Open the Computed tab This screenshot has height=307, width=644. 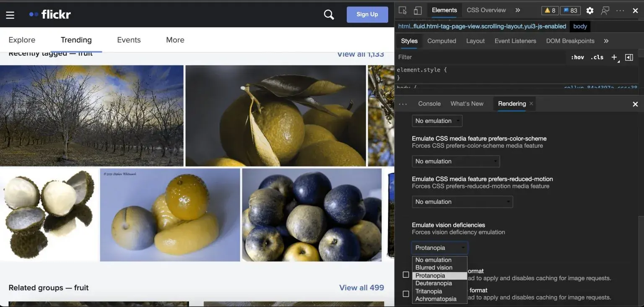[441, 41]
